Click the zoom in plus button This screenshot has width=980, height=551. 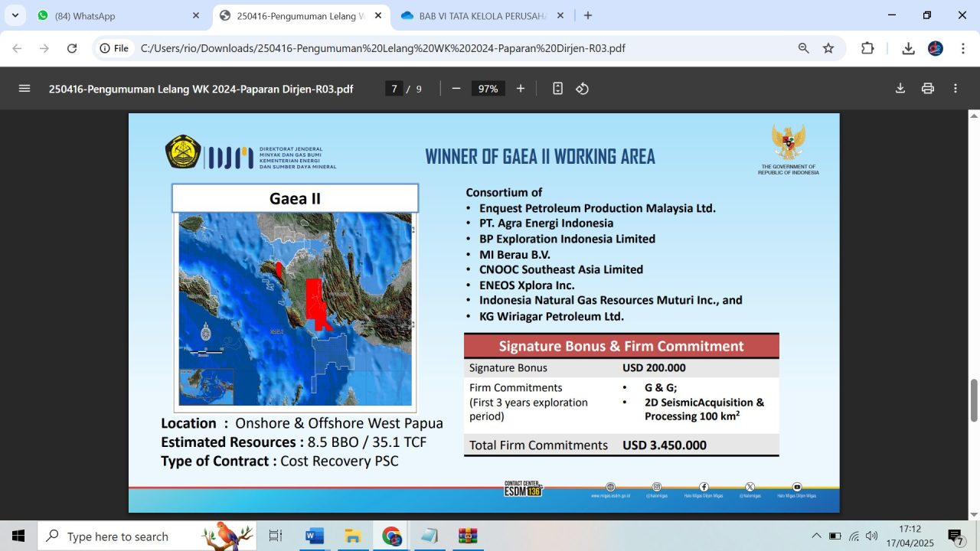pos(521,89)
